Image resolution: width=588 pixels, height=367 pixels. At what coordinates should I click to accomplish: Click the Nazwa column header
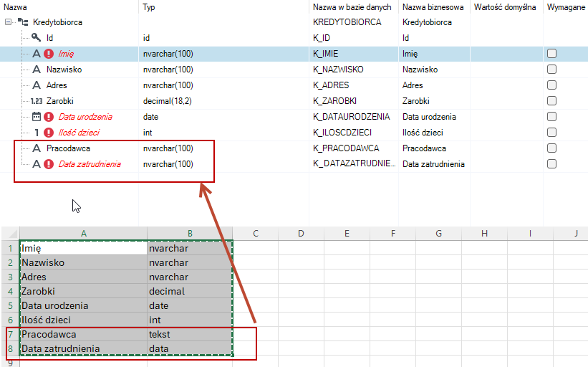[x=69, y=7]
